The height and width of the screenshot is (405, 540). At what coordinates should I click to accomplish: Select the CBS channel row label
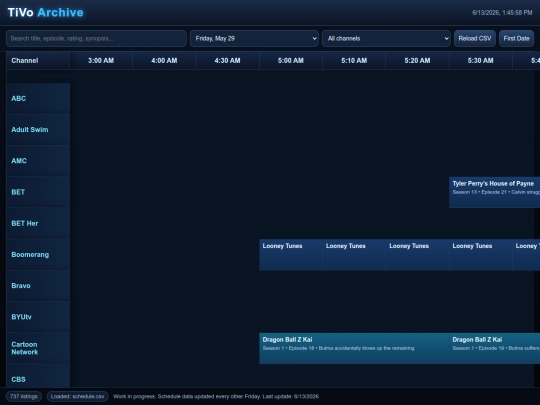[38, 376]
